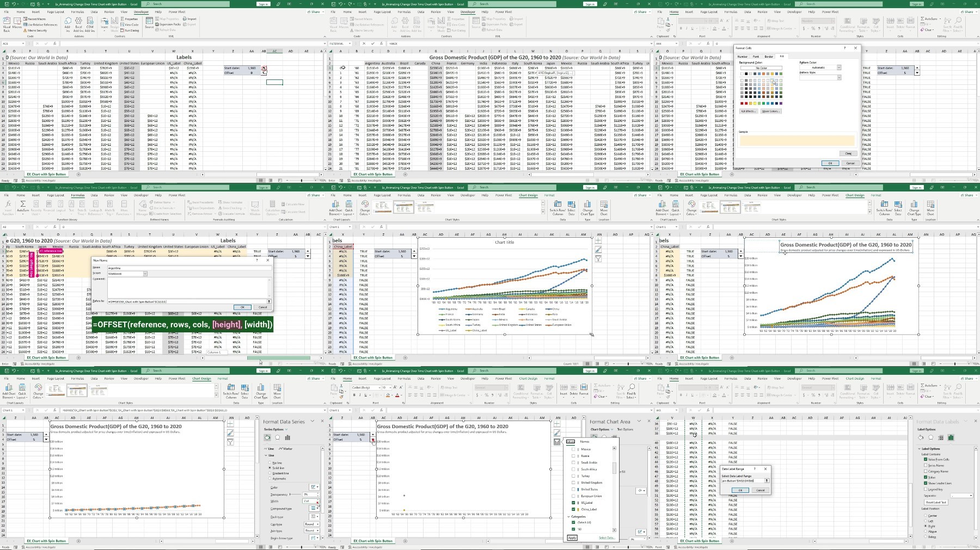
Task: Click range collapse icon in Data Label Range dialog
Action: click(x=767, y=481)
